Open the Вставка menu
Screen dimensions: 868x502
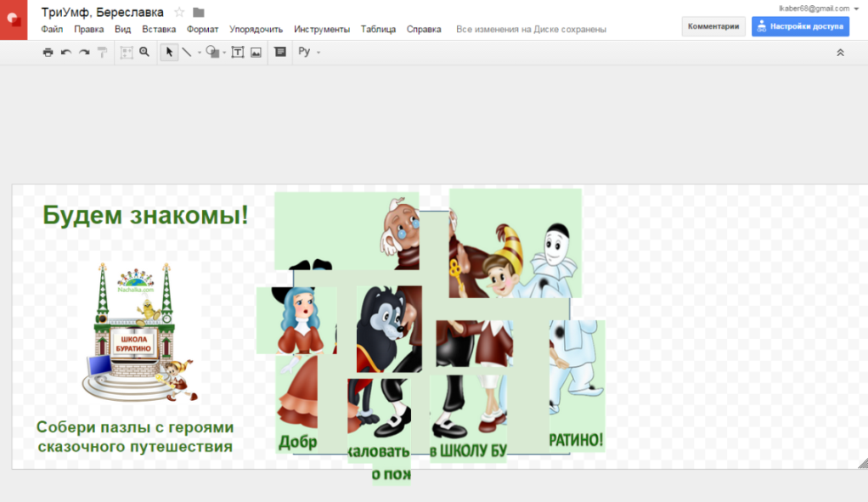tap(159, 29)
